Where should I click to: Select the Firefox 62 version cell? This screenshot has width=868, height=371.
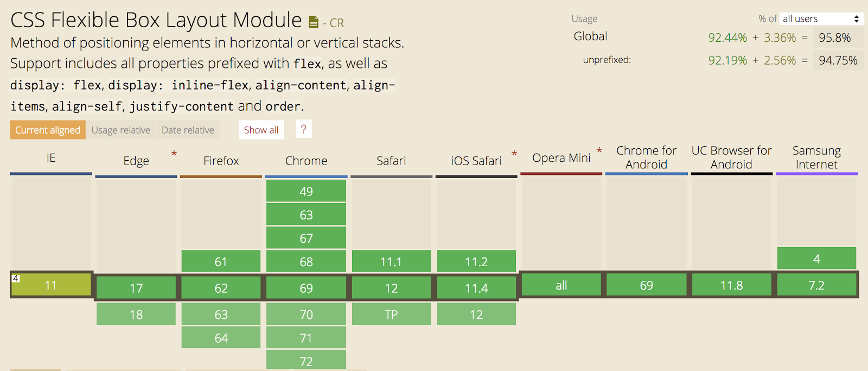pos(221,288)
